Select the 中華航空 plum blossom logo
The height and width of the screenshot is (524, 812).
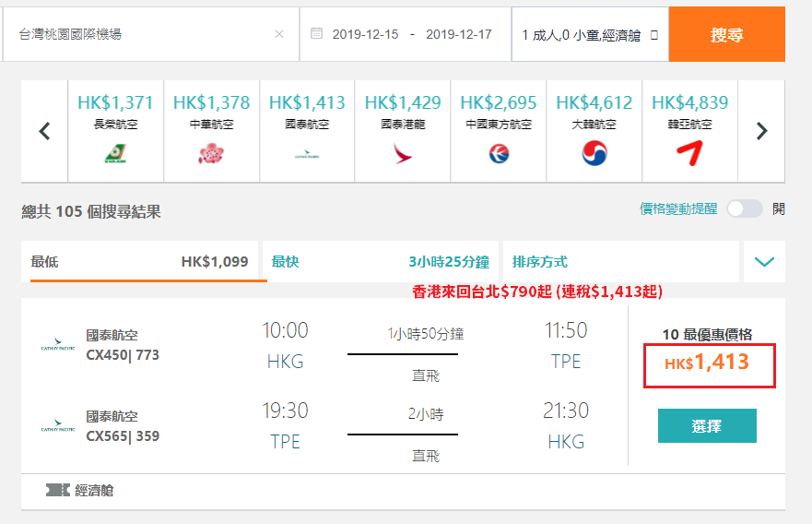211,153
